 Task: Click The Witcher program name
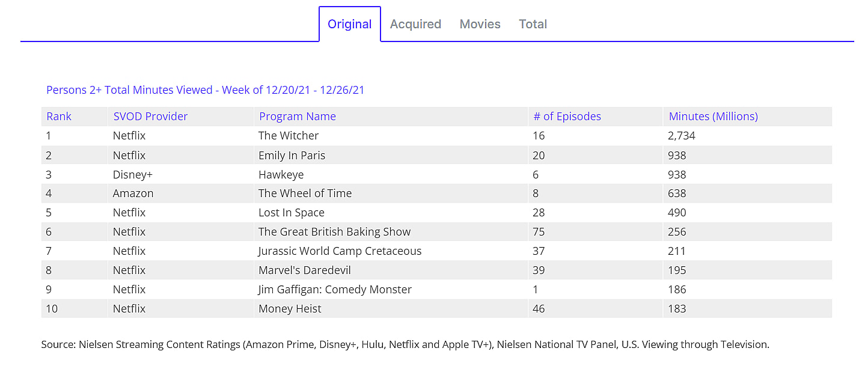(x=289, y=136)
